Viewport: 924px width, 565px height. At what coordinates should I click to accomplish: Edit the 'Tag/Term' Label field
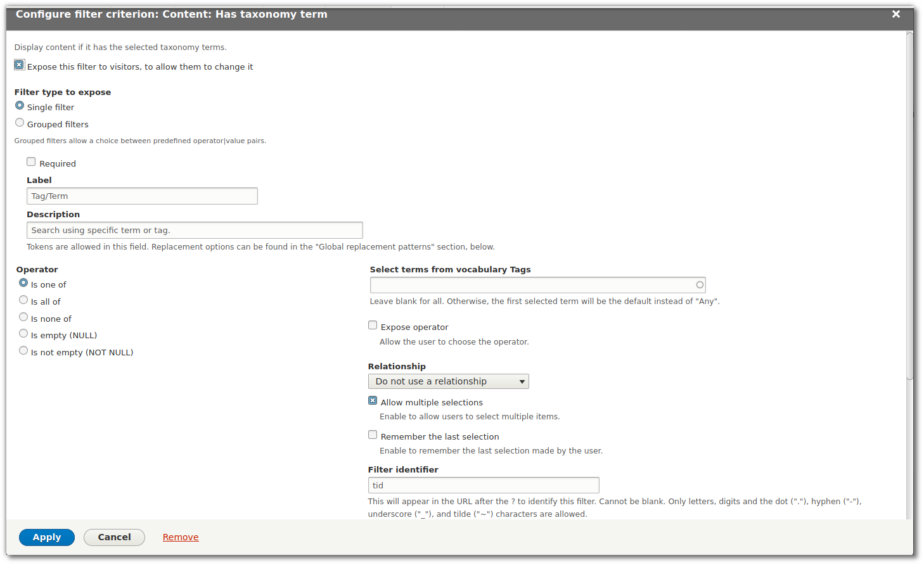point(142,196)
